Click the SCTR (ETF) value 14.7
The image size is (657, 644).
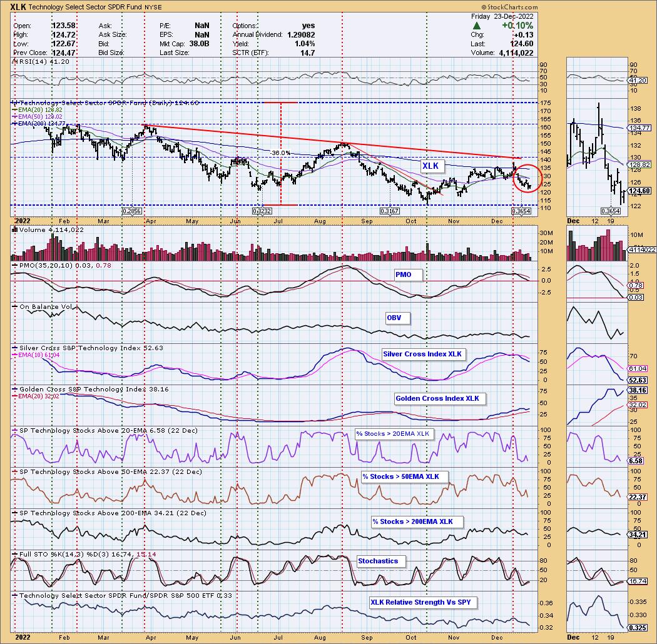click(x=308, y=53)
